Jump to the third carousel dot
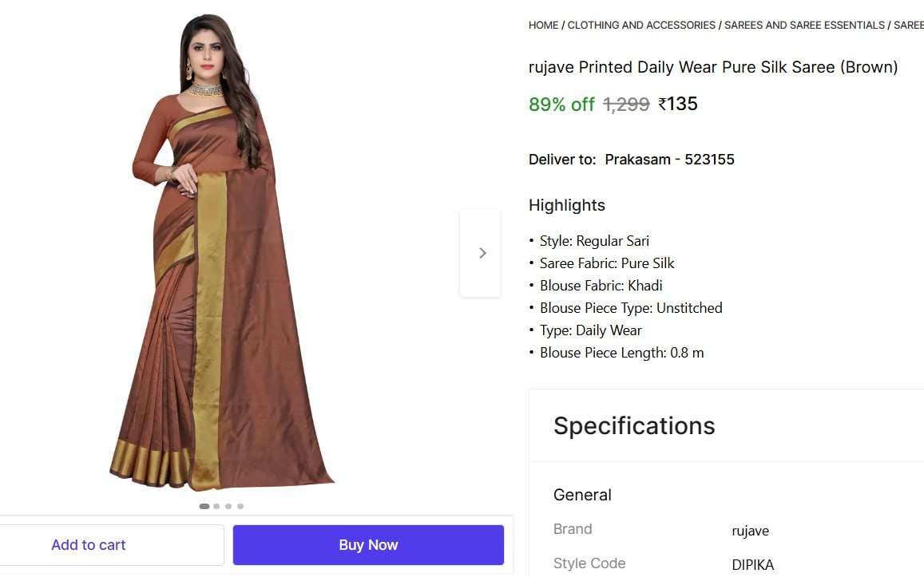924x577 pixels. pyautogui.click(x=228, y=506)
